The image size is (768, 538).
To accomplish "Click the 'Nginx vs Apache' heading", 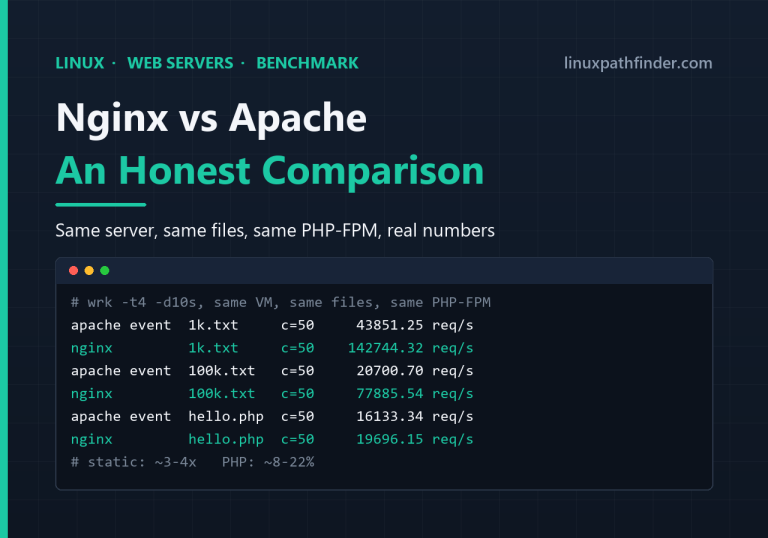I will pos(211,119).
